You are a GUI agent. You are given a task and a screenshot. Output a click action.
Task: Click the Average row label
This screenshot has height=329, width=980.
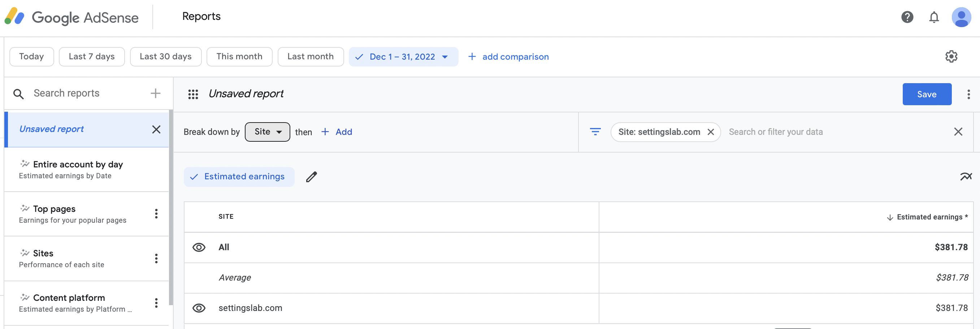point(235,278)
